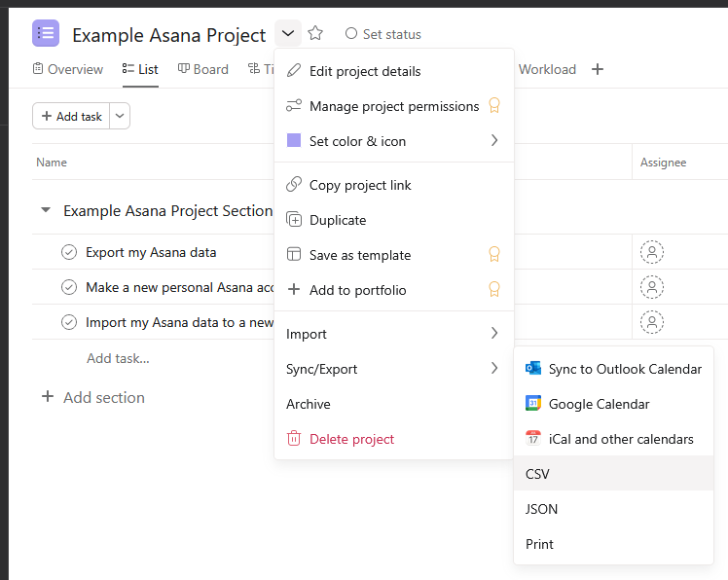Click the Google Calendar icon

[x=533, y=403]
